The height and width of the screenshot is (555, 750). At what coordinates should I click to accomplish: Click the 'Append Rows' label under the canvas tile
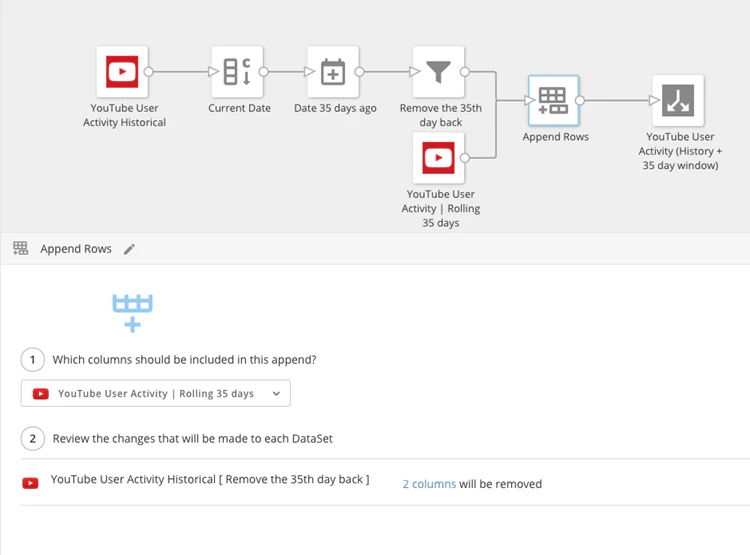(555, 137)
